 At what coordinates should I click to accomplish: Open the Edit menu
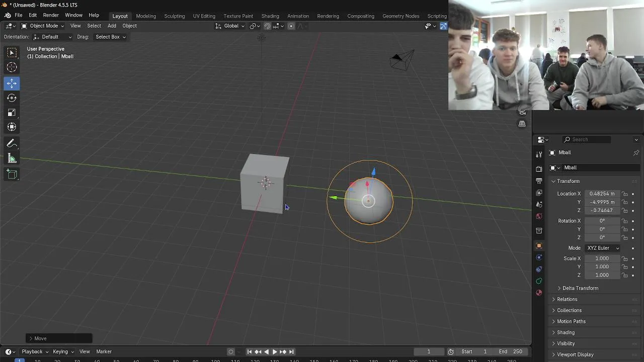(x=33, y=16)
